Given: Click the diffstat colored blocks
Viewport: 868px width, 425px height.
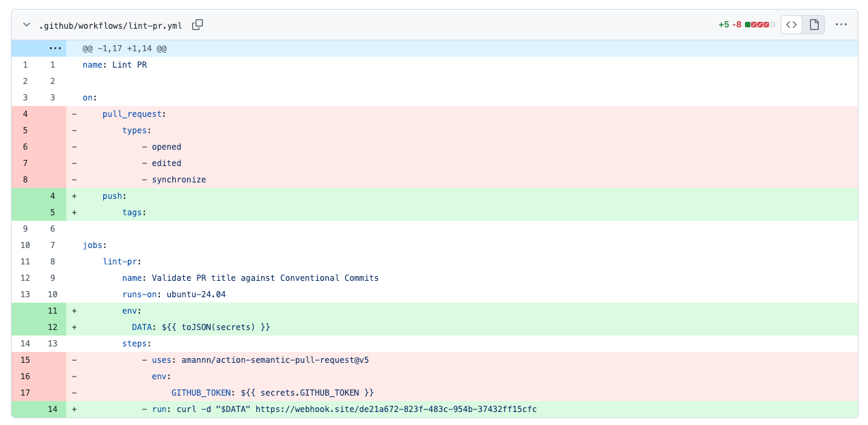Looking at the screenshot, I should (760, 25).
